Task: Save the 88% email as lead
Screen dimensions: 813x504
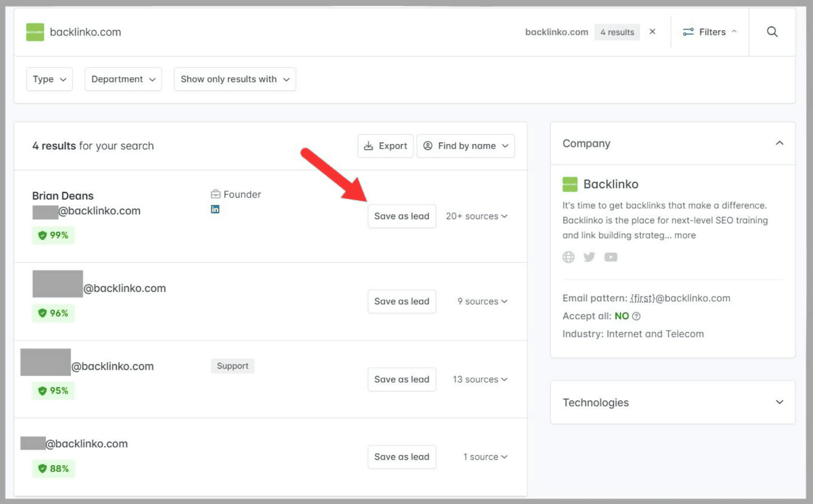Action: [x=401, y=457]
